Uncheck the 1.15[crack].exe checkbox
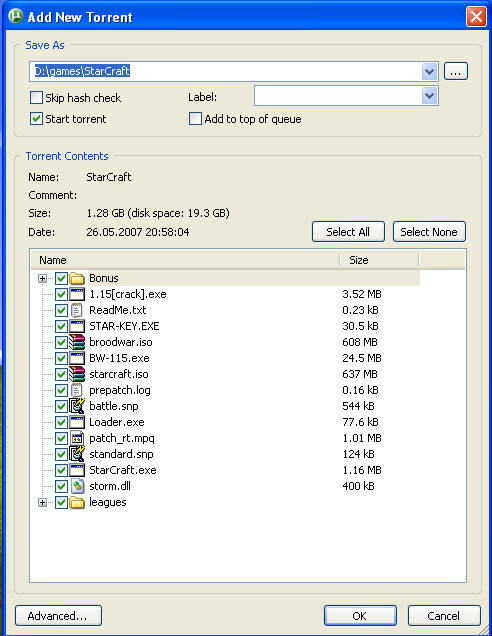 click(x=61, y=294)
